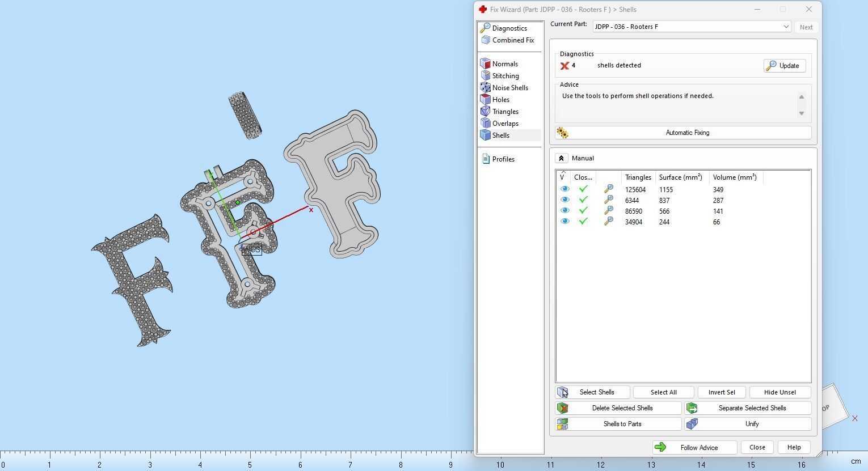Click the surface value 837
This screenshot has width=868, height=471.
[664, 201]
